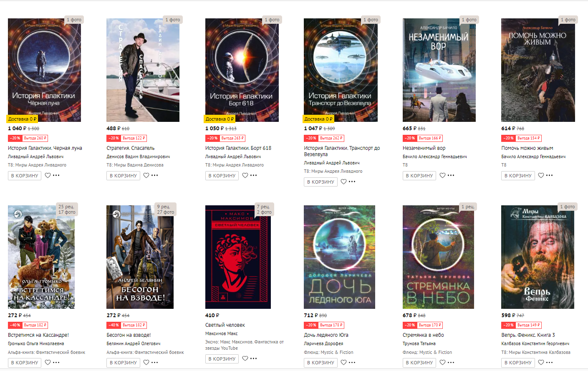Open Флюид: Mystic & Fiction series under Дочь ледяного Юга
The height and width of the screenshot is (371, 588).
click(328, 352)
